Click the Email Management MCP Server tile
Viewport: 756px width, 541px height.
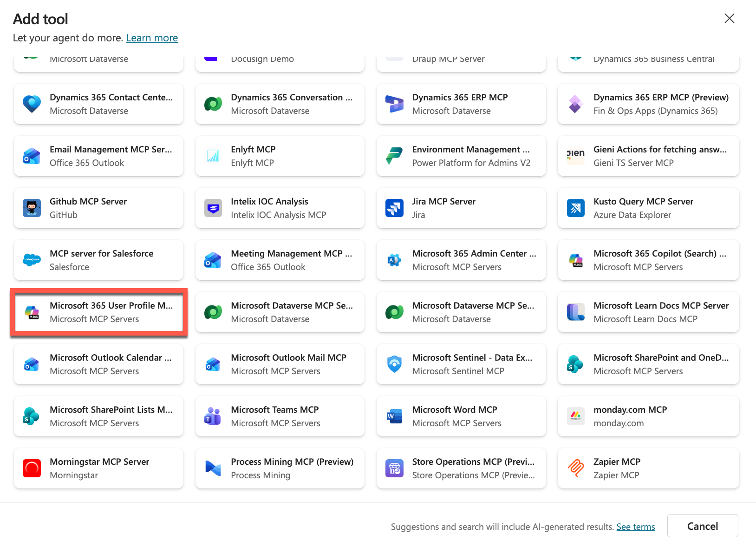pyautogui.click(x=98, y=156)
